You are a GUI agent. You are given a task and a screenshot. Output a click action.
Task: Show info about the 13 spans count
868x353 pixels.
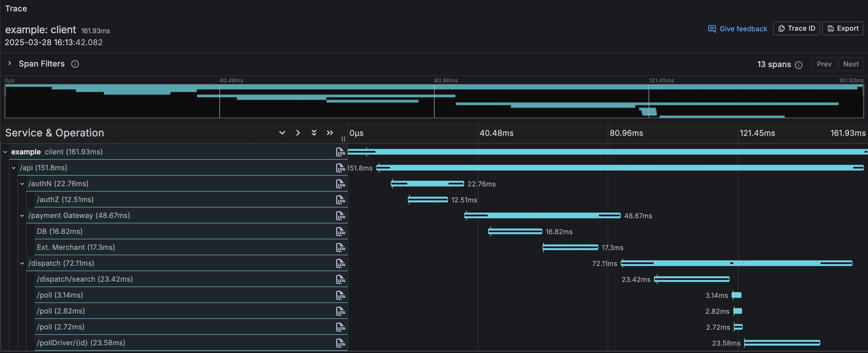point(799,65)
